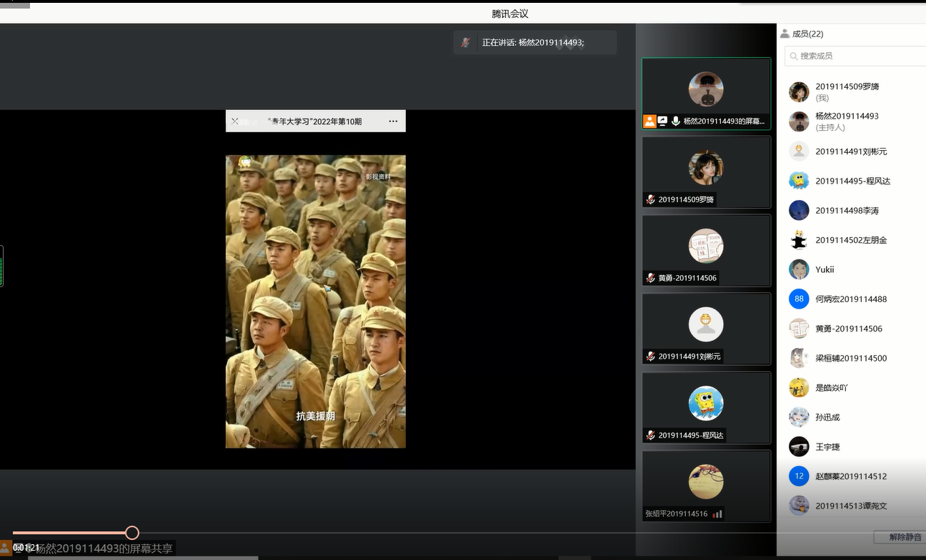The image size is (926, 560).
Task: Click avatar of 2019114502左朋金 in member list
Action: (799, 240)
